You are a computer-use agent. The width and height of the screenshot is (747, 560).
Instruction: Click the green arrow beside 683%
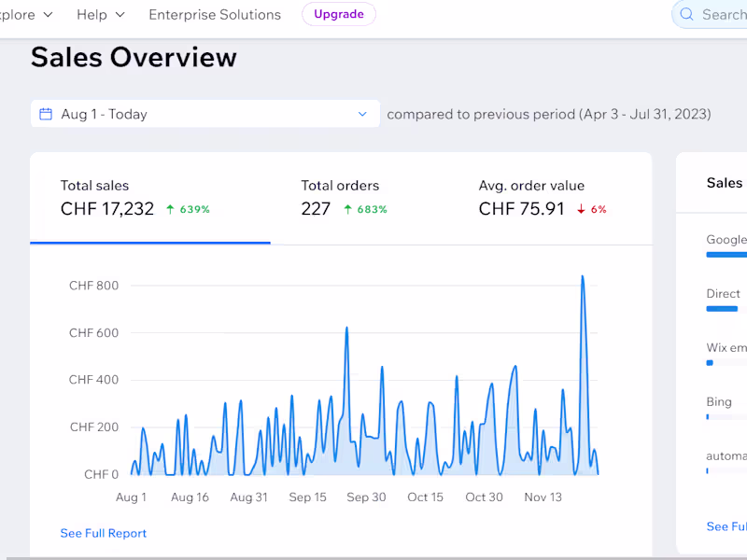(x=347, y=209)
